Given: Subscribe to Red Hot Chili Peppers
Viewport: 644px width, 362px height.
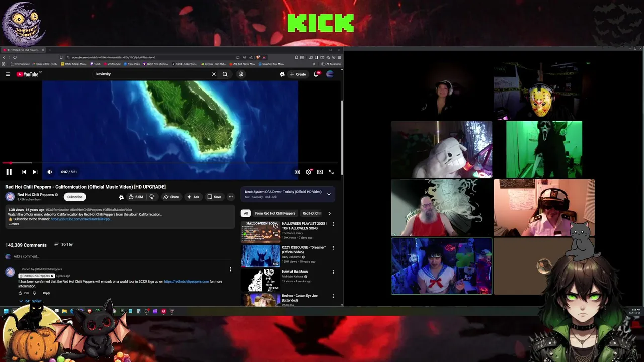Looking at the screenshot, I should [x=74, y=197].
